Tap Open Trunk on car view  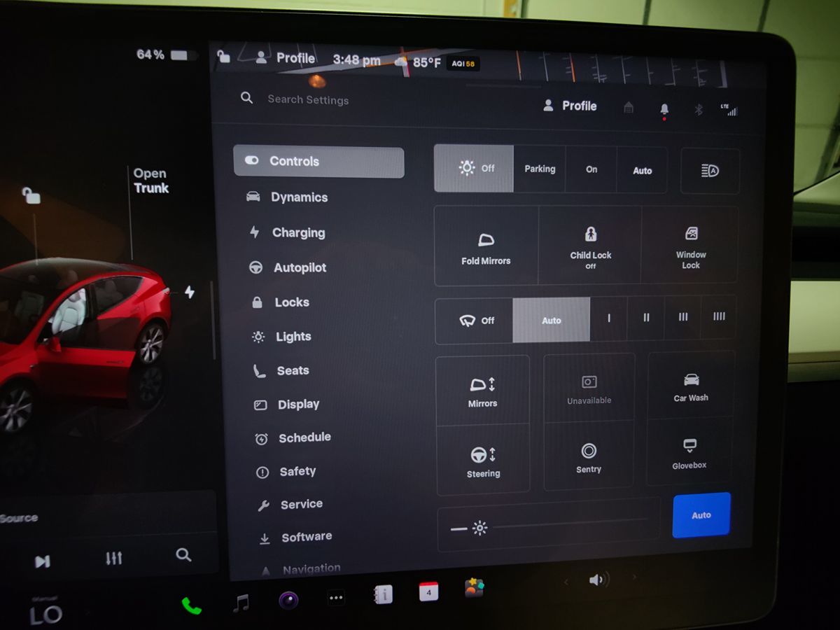tap(150, 181)
